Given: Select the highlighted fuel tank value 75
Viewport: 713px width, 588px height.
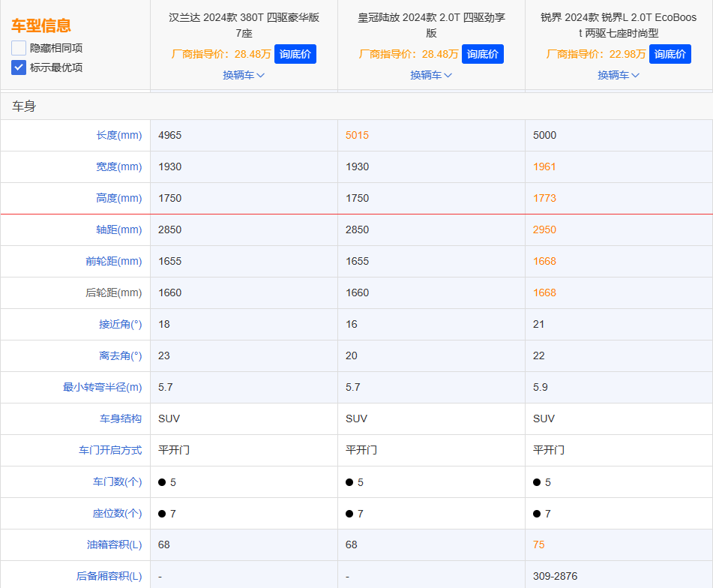Looking at the screenshot, I should point(539,544).
